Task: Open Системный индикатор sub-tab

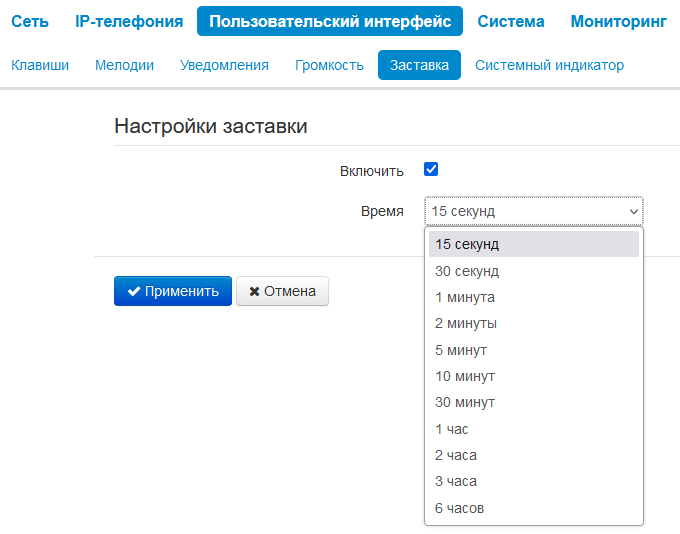Action: [x=549, y=65]
